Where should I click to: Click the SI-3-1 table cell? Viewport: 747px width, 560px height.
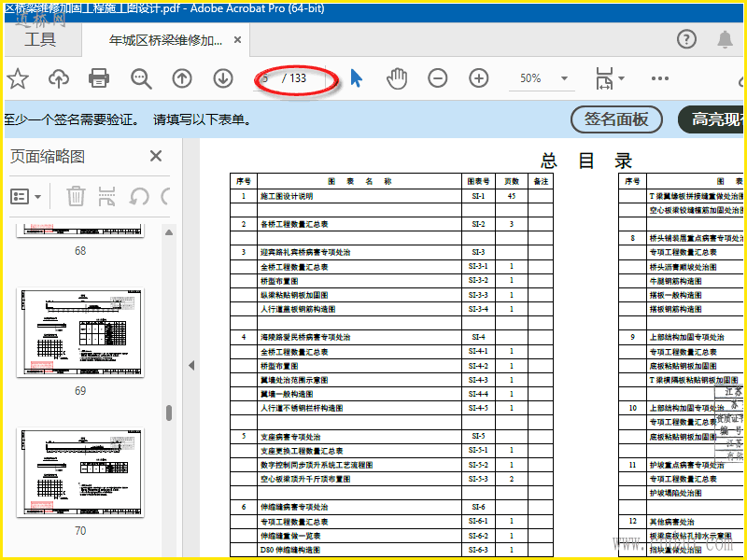click(478, 266)
